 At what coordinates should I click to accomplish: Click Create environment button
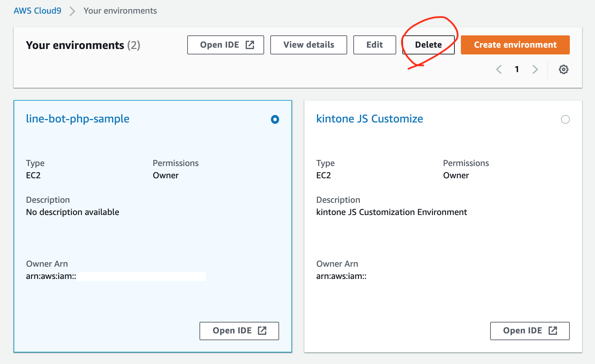point(515,45)
